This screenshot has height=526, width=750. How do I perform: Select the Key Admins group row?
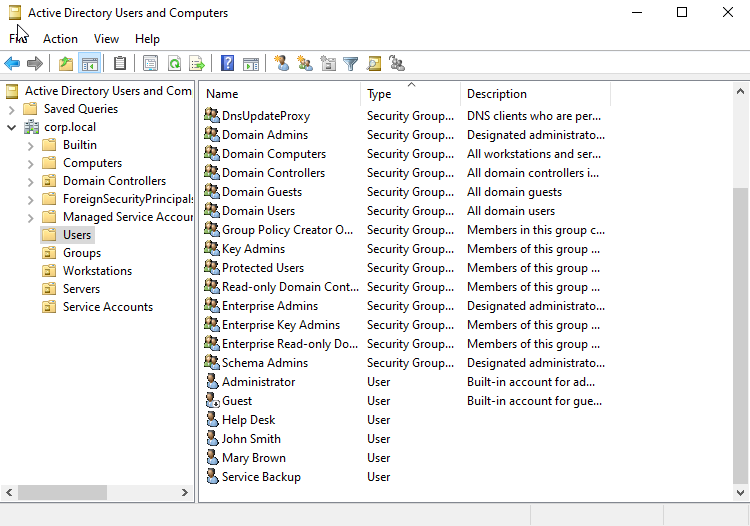(407, 249)
